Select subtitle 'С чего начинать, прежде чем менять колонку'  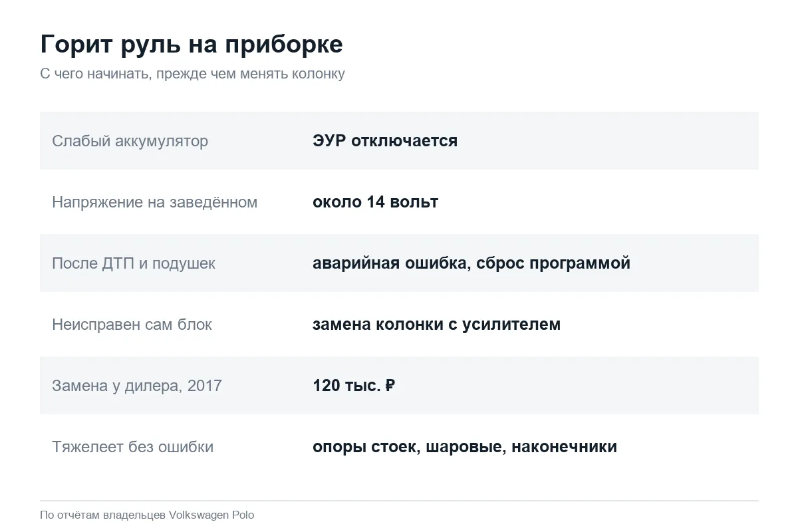pos(192,74)
